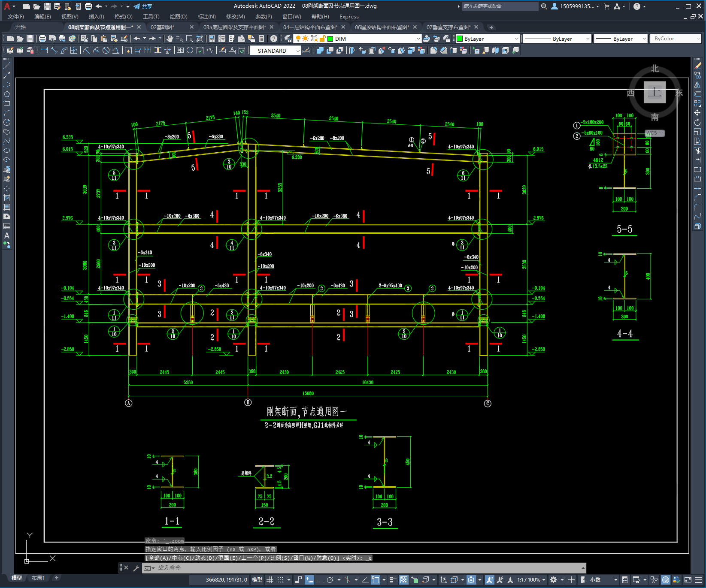The height and width of the screenshot is (588, 706).
Task: Toggle transparency display in status bar
Action: [x=404, y=580]
